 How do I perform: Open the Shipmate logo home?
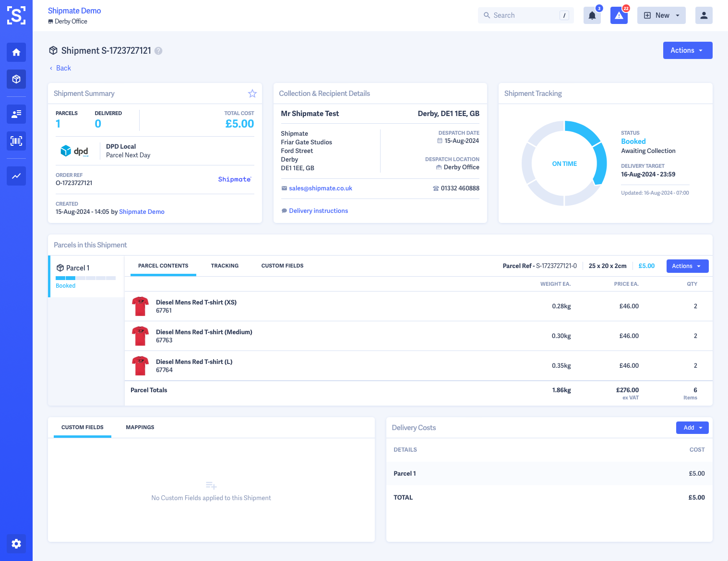[x=16, y=15]
